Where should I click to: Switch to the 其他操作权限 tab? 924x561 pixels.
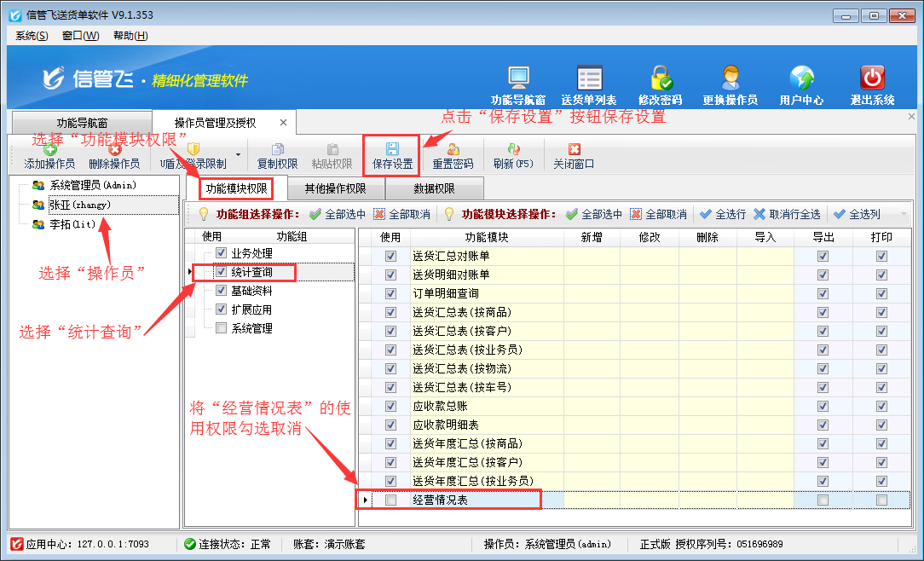pyautogui.click(x=336, y=188)
